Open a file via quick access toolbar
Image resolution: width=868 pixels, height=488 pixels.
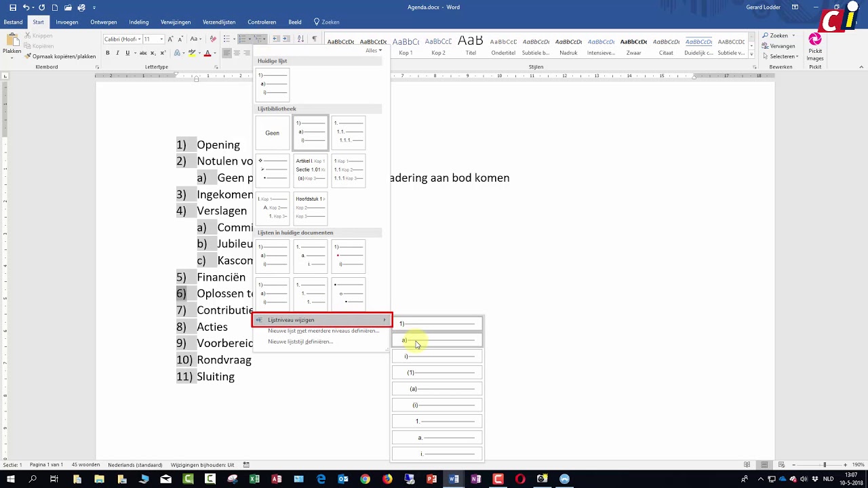[x=68, y=7]
